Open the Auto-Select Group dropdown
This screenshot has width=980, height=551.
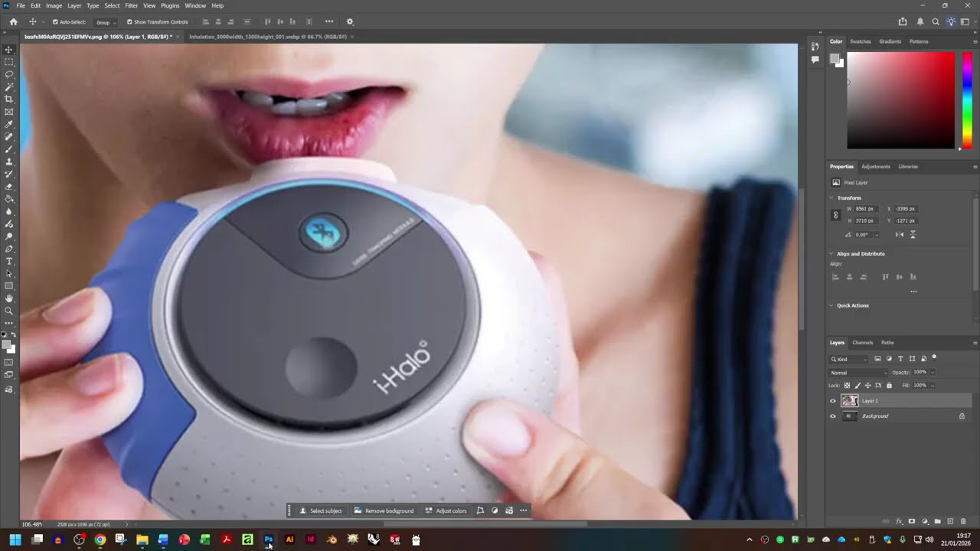click(104, 22)
